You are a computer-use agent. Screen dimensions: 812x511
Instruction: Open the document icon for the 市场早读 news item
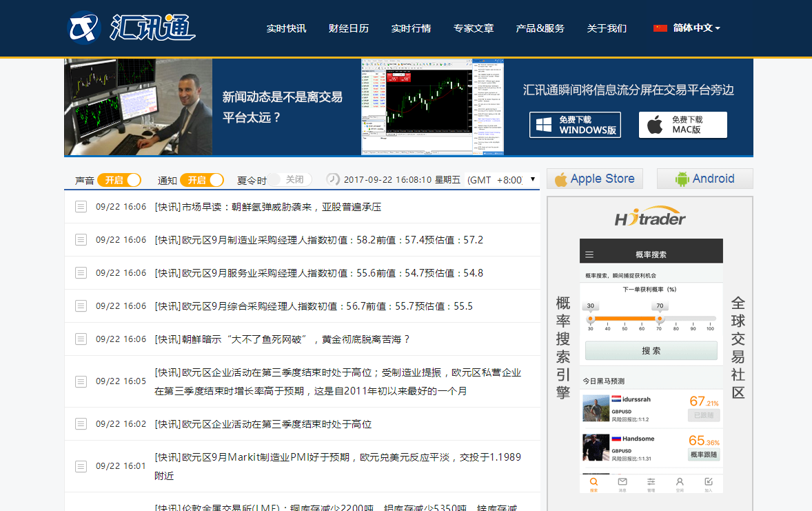[81, 207]
